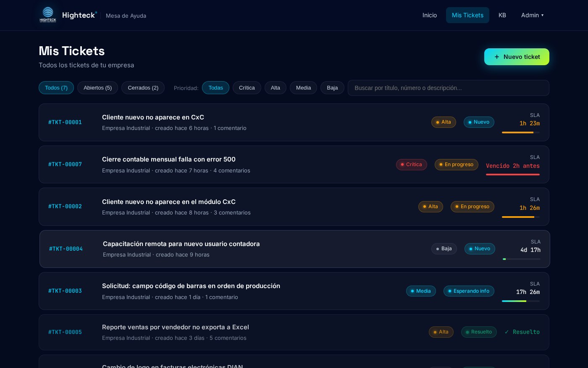Click SLA time '4d 17h'
This screenshot has height=368, width=588.
pyautogui.click(x=530, y=250)
